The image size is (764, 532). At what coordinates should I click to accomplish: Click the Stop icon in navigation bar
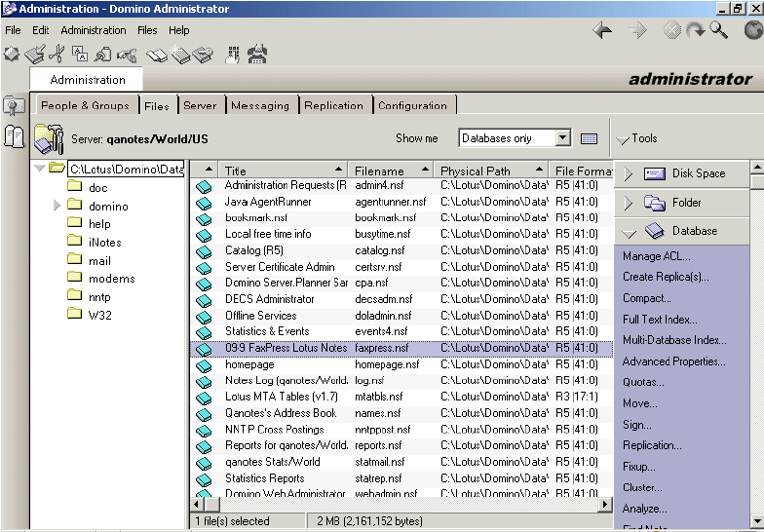tap(672, 31)
